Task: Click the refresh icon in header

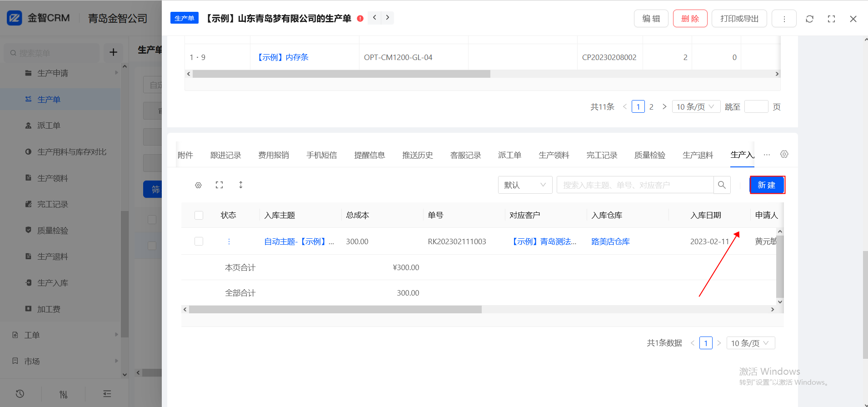Action: tap(809, 19)
